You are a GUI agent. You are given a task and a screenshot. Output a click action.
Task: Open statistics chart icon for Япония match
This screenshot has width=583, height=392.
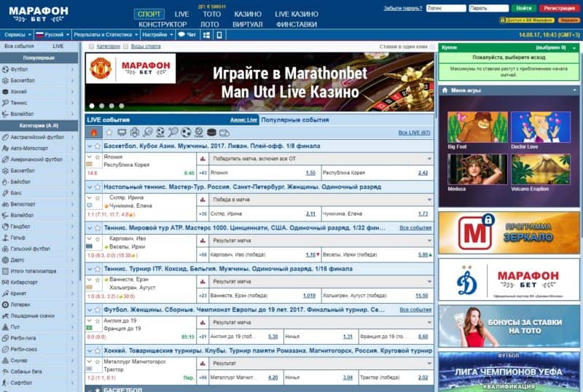tap(202, 158)
